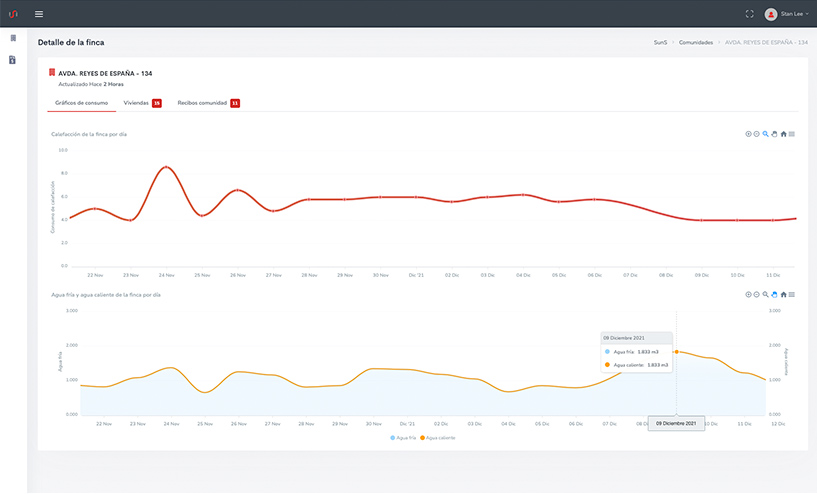Select the Gráficos de consumo tab

pos(81,103)
